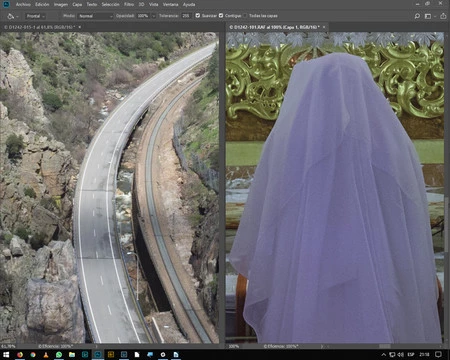Enable the Todas las capas checkbox
The width and height of the screenshot is (450, 360).
245,16
